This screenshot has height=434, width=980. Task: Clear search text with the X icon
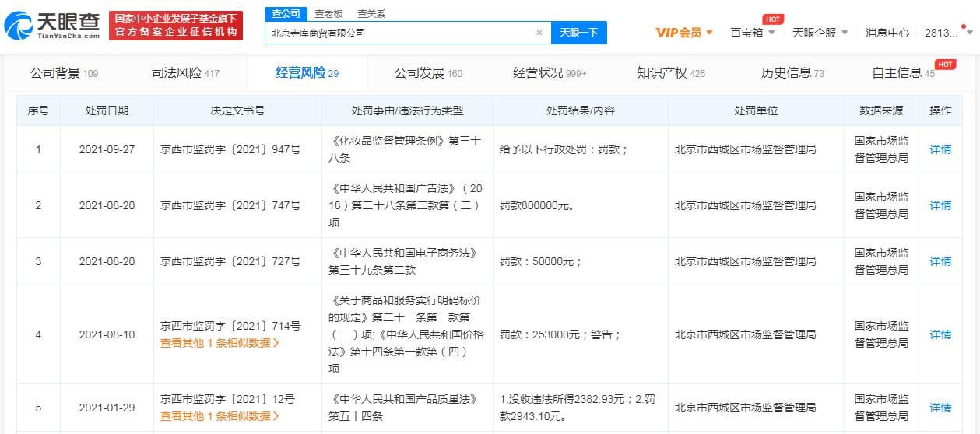point(539,33)
